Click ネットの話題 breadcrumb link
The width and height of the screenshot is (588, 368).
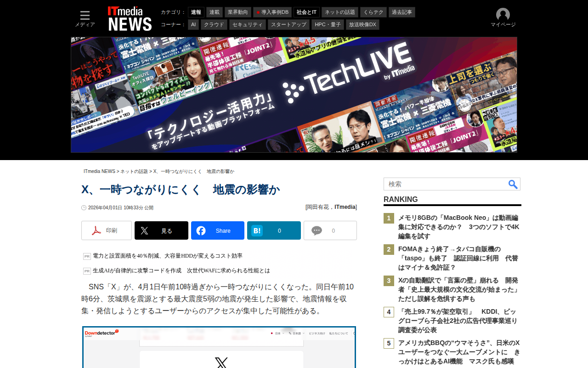tap(134, 172)
